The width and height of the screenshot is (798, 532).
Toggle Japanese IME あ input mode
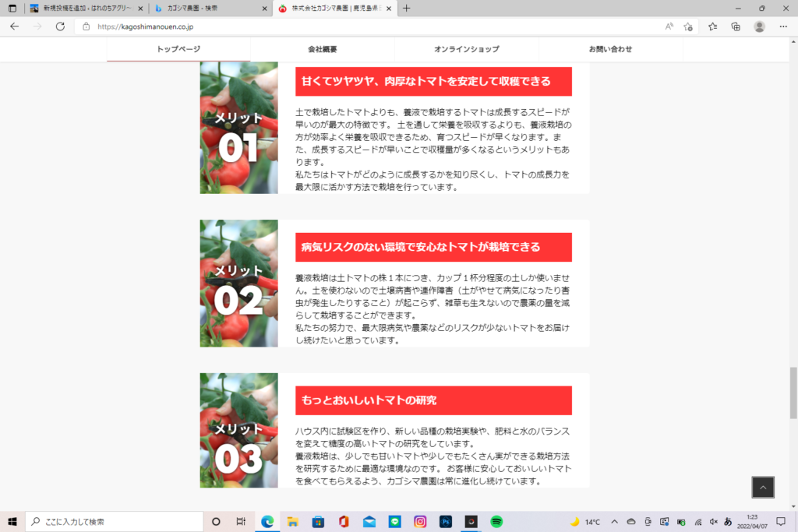[x=728, y=522]
